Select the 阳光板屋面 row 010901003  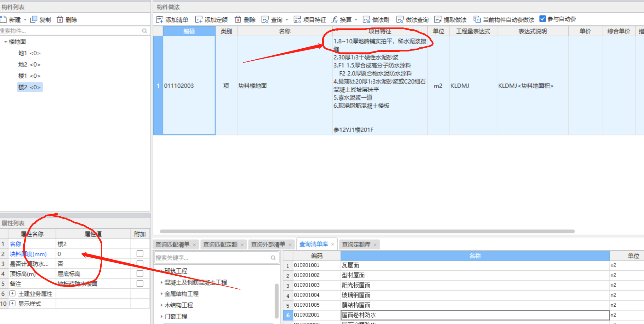[464, 285]
